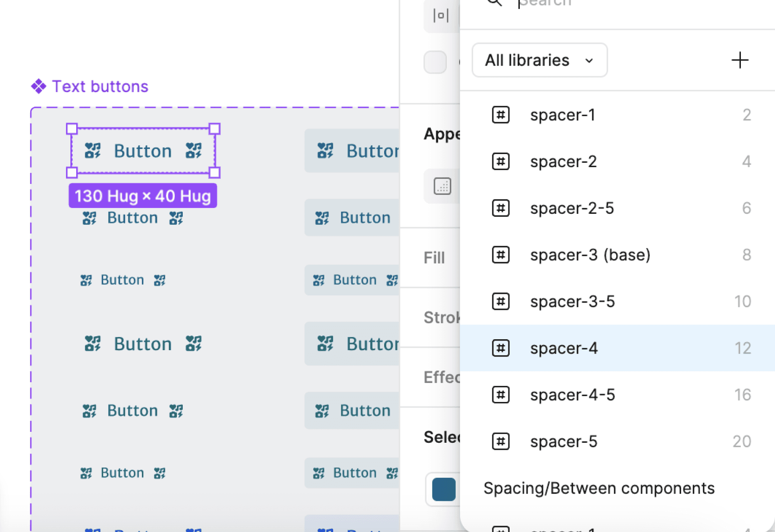Pick the spacer-5 variable
Screen dimensions: 775x532
click(x=617, y=442)
